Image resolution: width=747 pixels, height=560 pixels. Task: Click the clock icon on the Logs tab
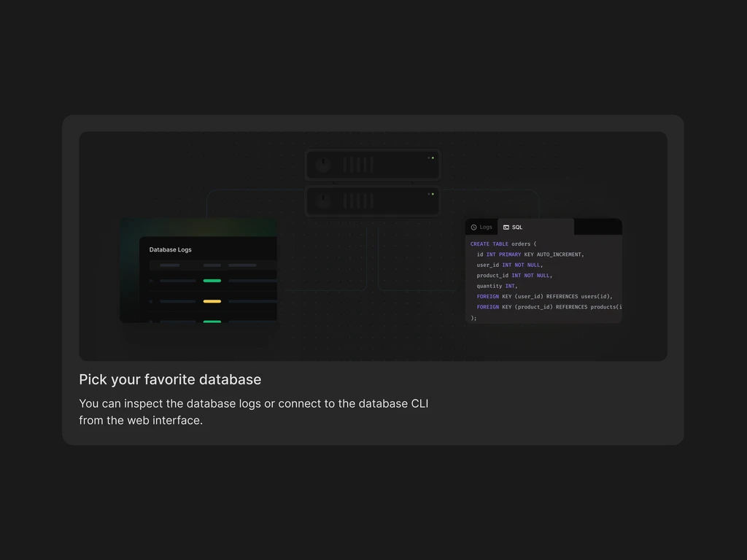(x=473, y=227)
